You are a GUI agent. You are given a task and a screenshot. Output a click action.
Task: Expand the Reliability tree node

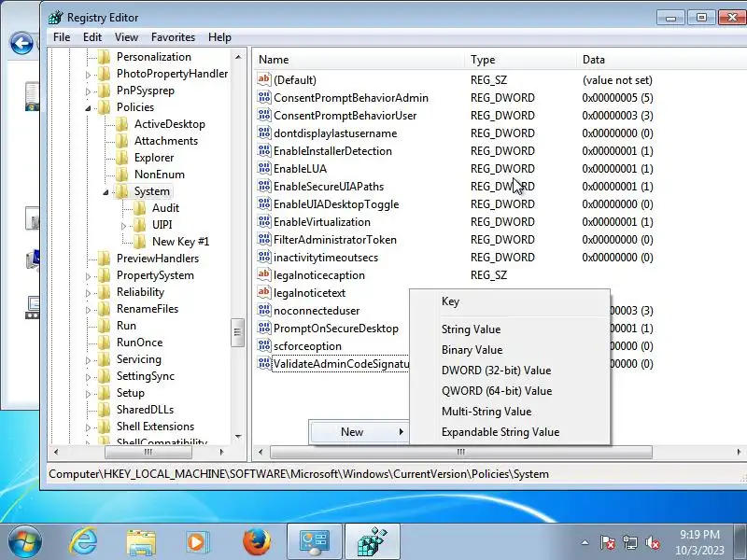tap(88, 293)
